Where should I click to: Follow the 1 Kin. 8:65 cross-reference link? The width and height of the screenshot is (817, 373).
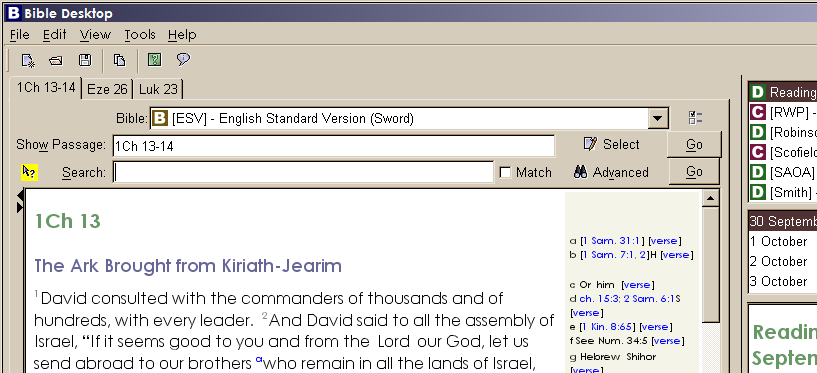(608, 327)
